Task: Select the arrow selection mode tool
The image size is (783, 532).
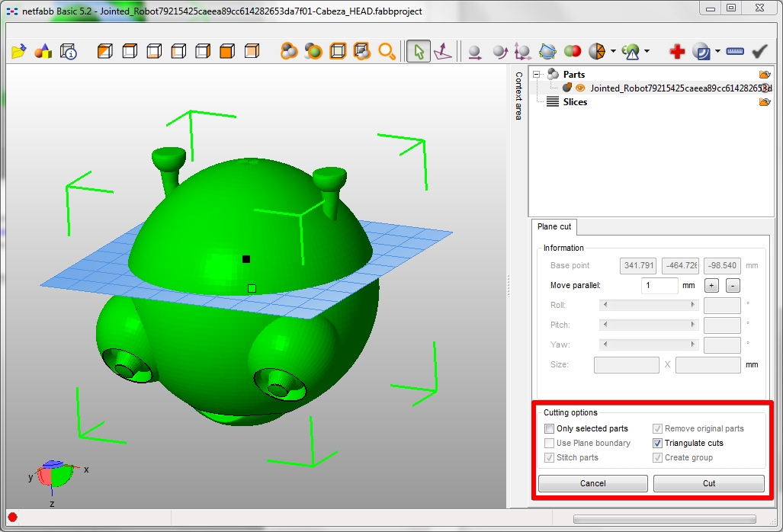Action: pos(417,52)
